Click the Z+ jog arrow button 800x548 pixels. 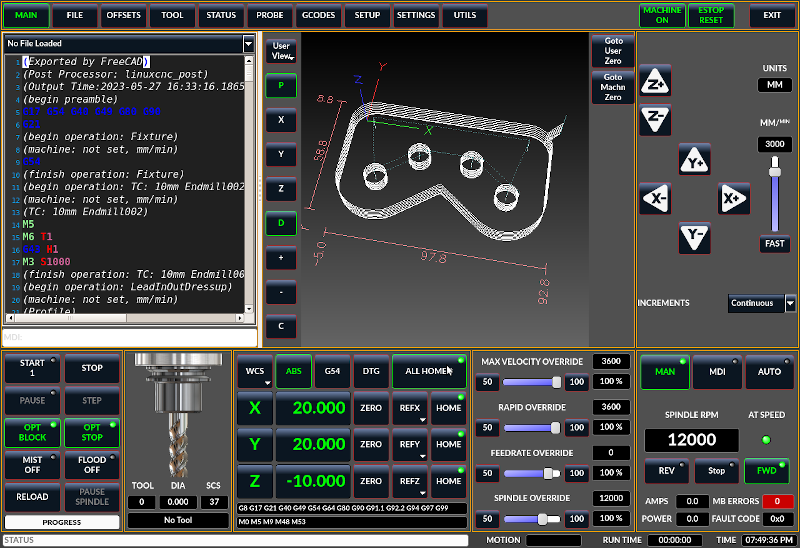(x=655, y=82)
